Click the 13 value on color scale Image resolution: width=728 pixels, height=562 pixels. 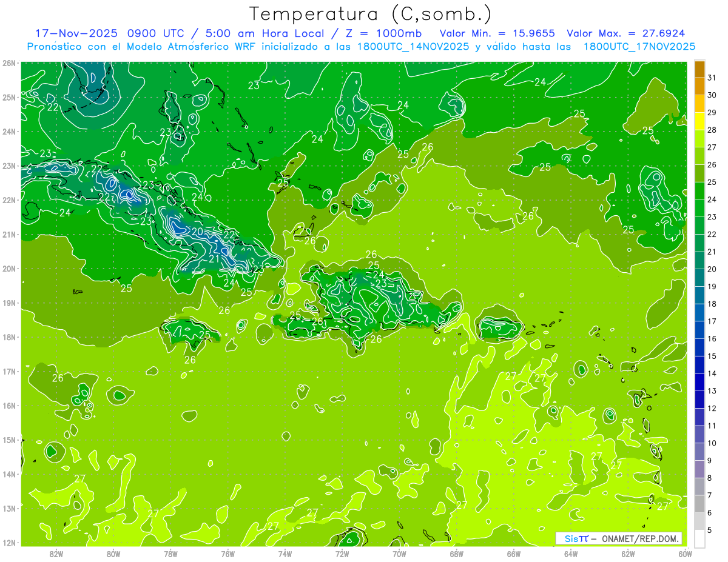click(x=712, y=390)
